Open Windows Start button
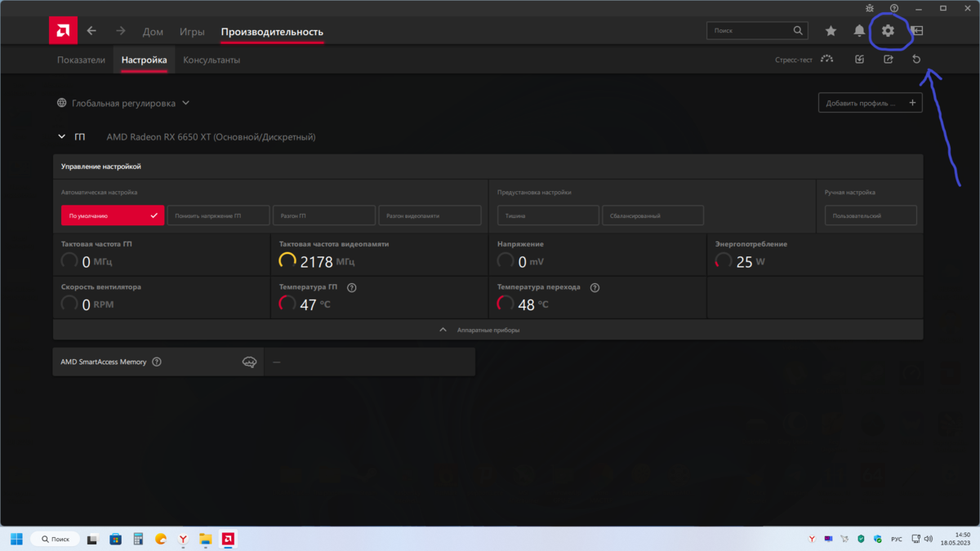980x551 pixels. point(16,539)
